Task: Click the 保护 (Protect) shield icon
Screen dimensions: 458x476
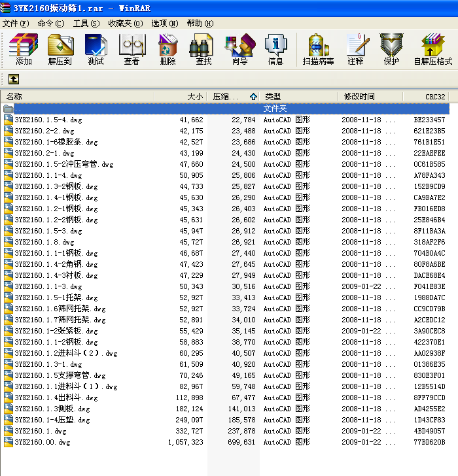Action: tap(391, 50)
